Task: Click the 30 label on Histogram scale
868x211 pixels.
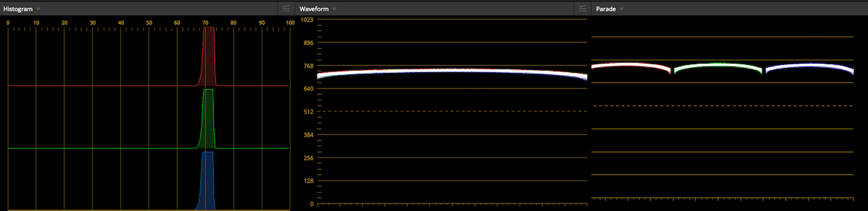Action: tap(93, 23)
